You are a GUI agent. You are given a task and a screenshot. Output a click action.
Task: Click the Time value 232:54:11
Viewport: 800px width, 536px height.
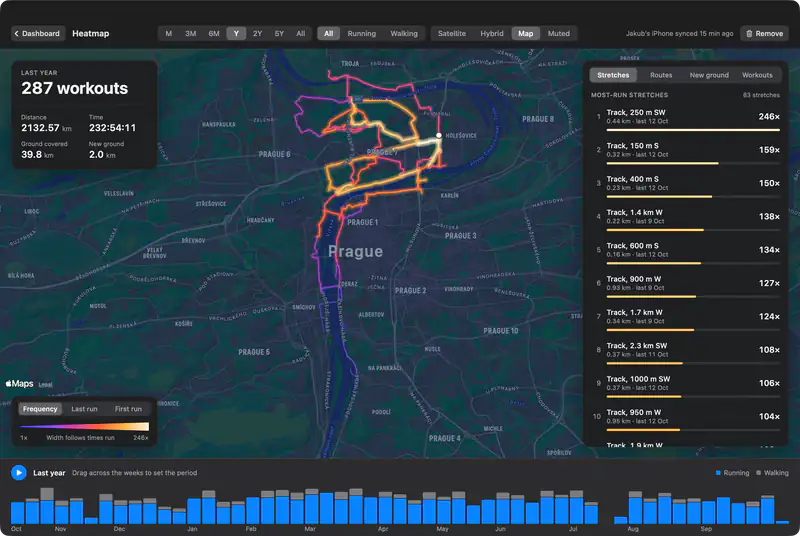pos(112,128)
